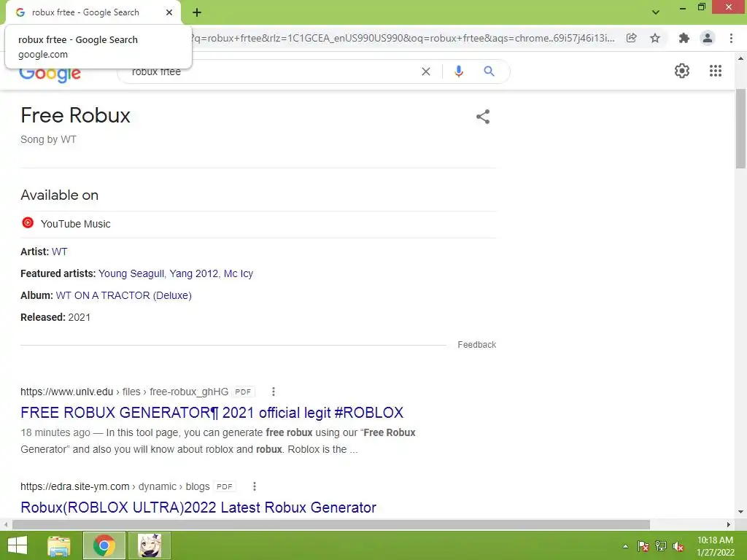
Task: Click the vertical scrollbar thumb
Action: [740, 128]
